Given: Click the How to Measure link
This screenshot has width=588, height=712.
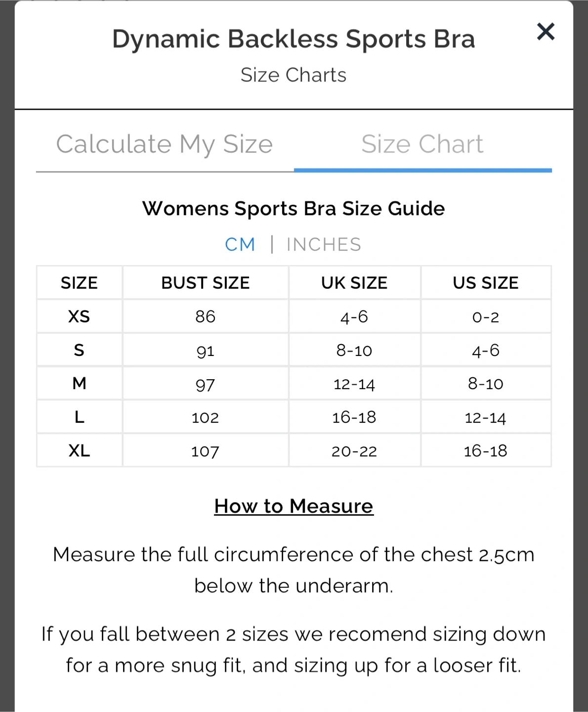Looking at the screenshot, I should (294, 506).
